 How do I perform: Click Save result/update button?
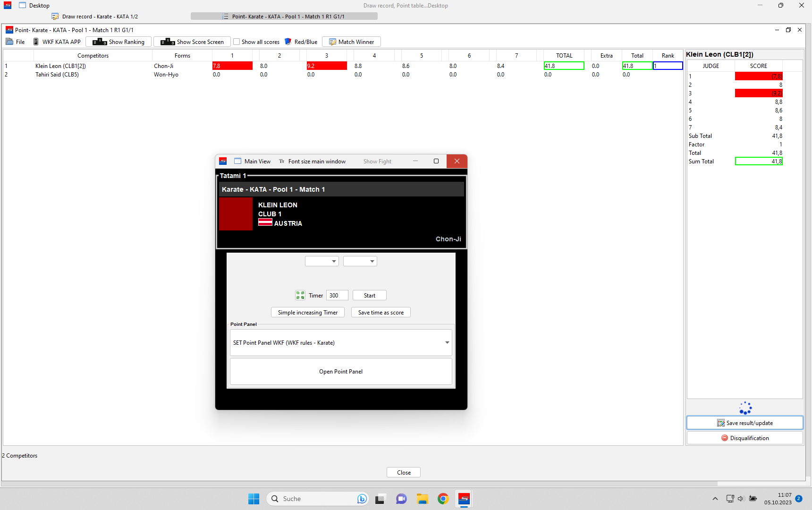[745, 423]
